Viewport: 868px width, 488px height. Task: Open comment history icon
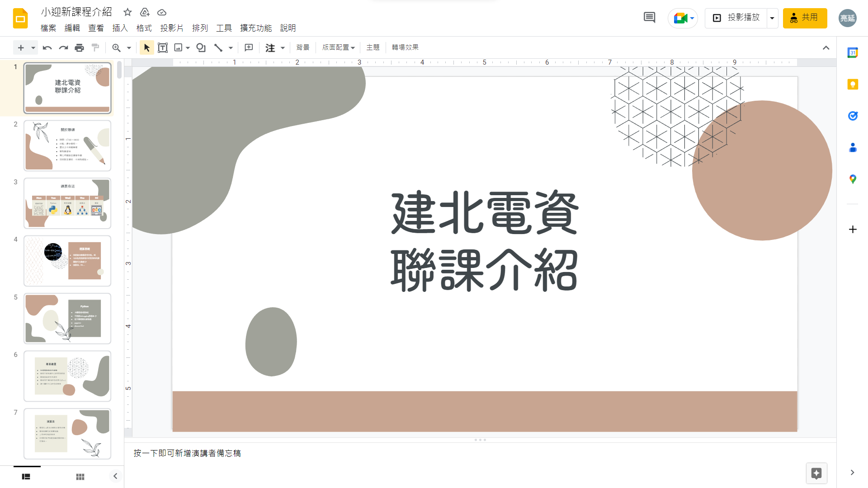point(649,18)
